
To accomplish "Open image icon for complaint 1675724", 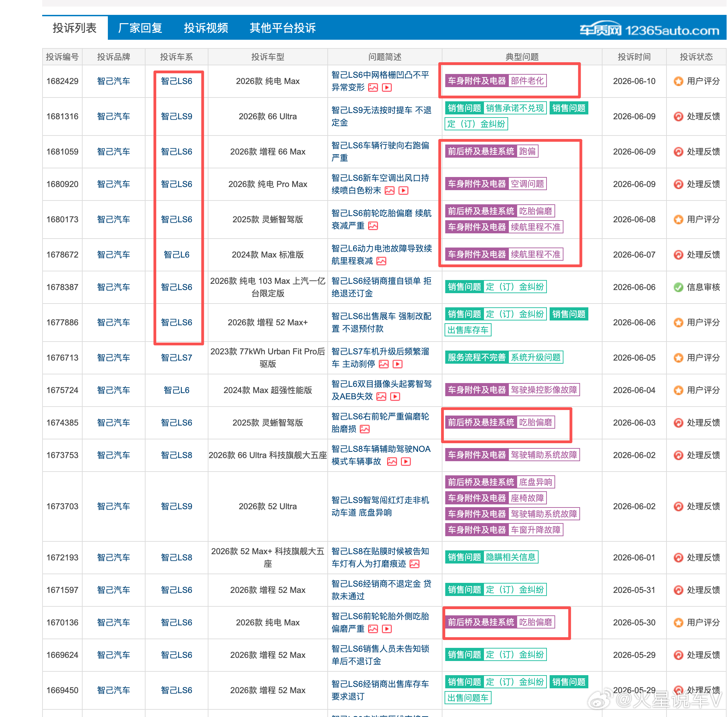I will click(x=381, y=397).
